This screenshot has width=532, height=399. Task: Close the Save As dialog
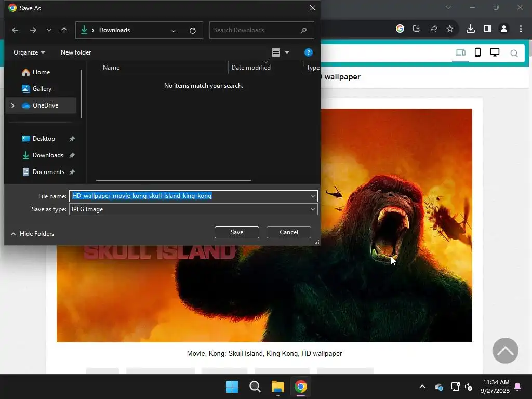coord(313,8)
